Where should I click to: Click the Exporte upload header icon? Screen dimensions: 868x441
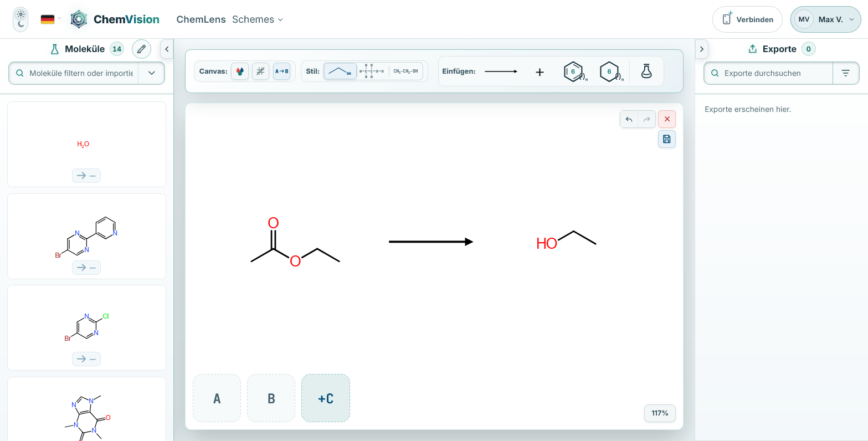pos(752,49)
